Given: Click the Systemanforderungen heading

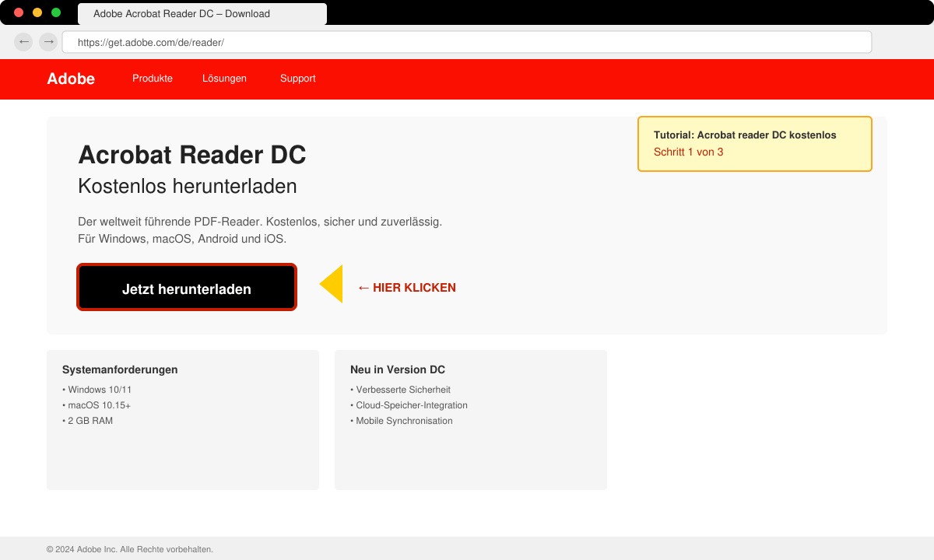Looking at the screenshot, I should coord(120,369).
